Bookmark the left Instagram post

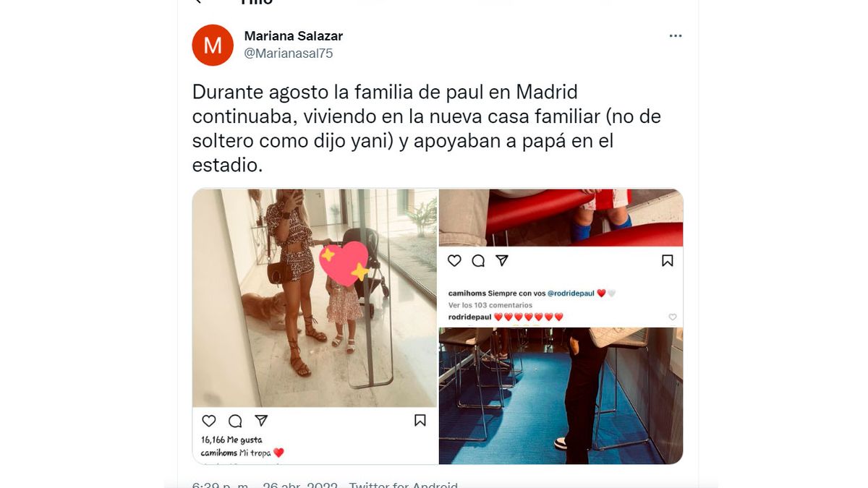[x=420, y=420]
